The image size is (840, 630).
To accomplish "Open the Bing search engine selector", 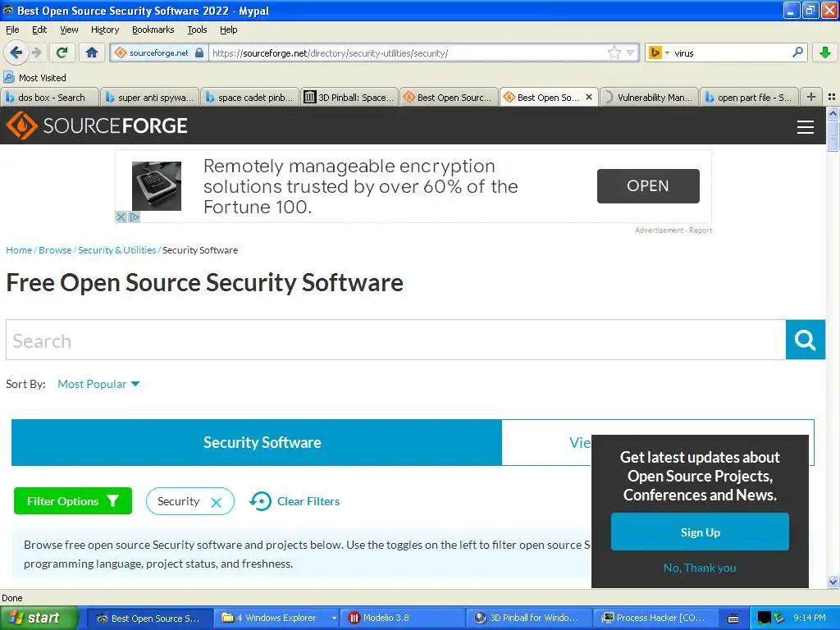I will [x=659, y=53].
